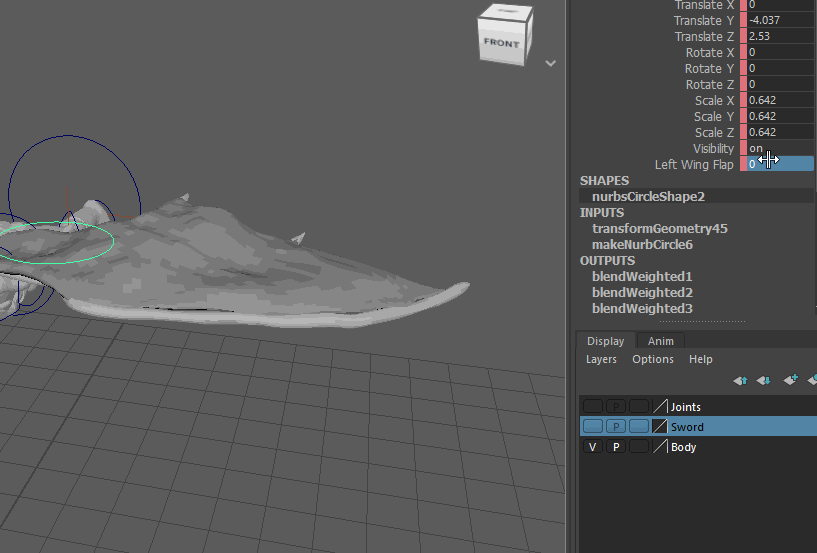This screenshot has height=553, width=817.
Task: Click the Joints layer color swatch
Action: pos(660,407)
